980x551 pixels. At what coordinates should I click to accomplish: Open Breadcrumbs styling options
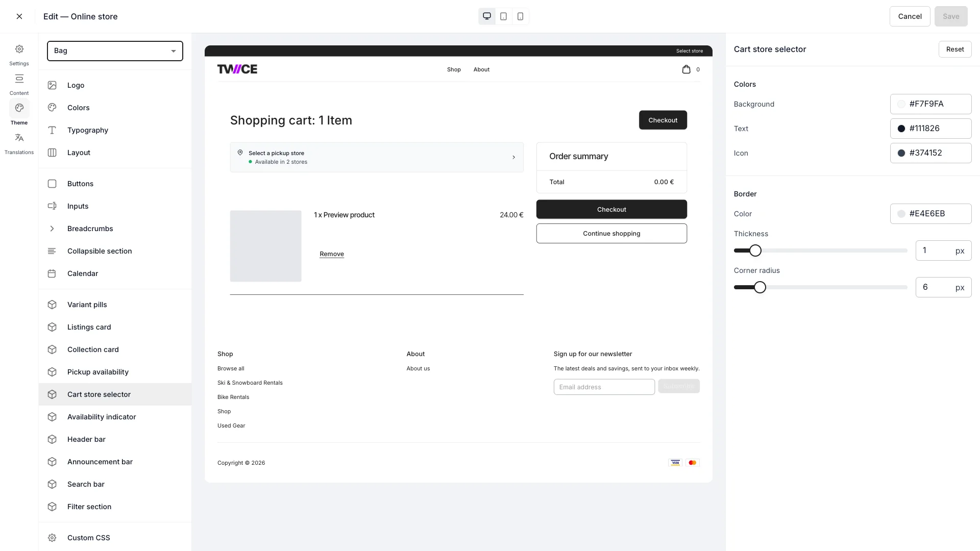(115, 229)
